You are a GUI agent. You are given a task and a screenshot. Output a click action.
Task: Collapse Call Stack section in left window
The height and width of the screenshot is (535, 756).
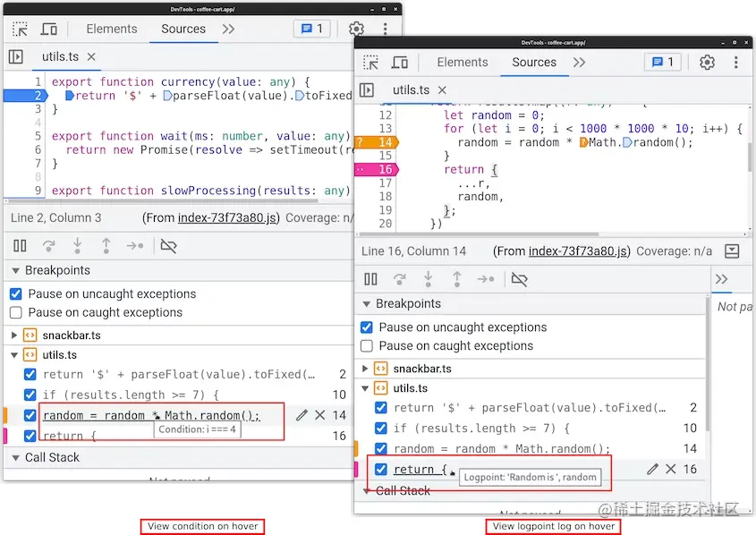[15, 458]
